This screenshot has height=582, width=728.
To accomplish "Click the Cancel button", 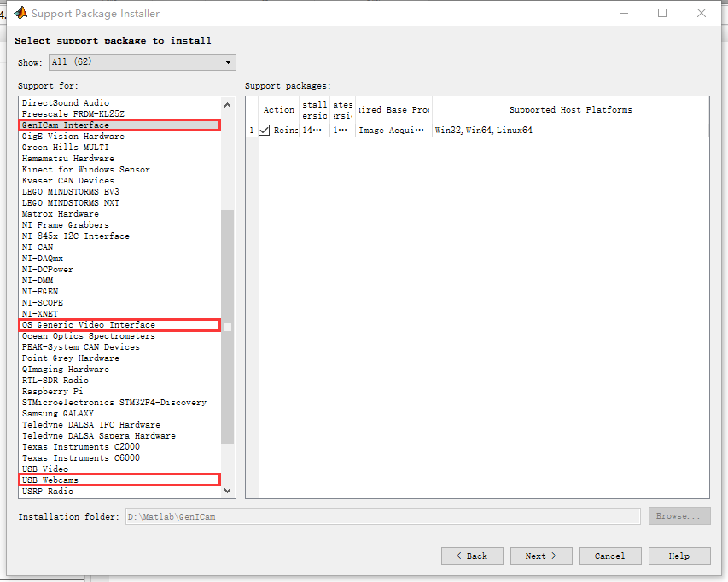I will [609, 556].
